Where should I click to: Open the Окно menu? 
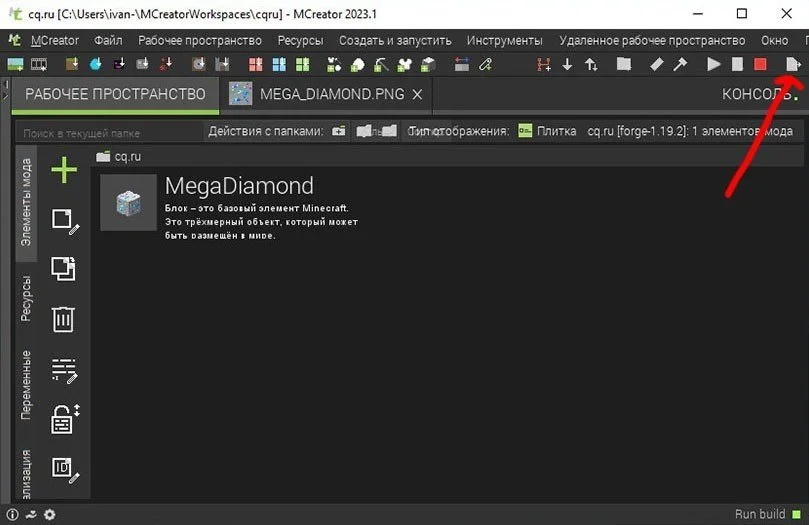(x=774, y=40)
